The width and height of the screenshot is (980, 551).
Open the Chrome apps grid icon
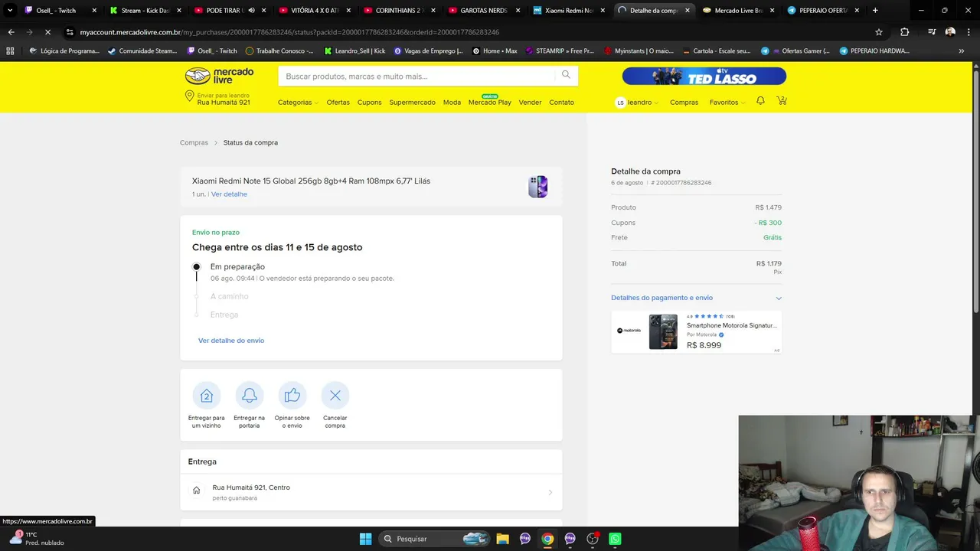pos(10,51)
